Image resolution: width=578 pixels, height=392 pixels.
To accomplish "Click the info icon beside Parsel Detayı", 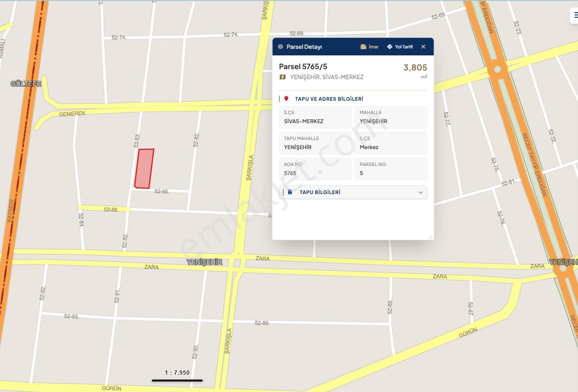I will tap(281, 47).
